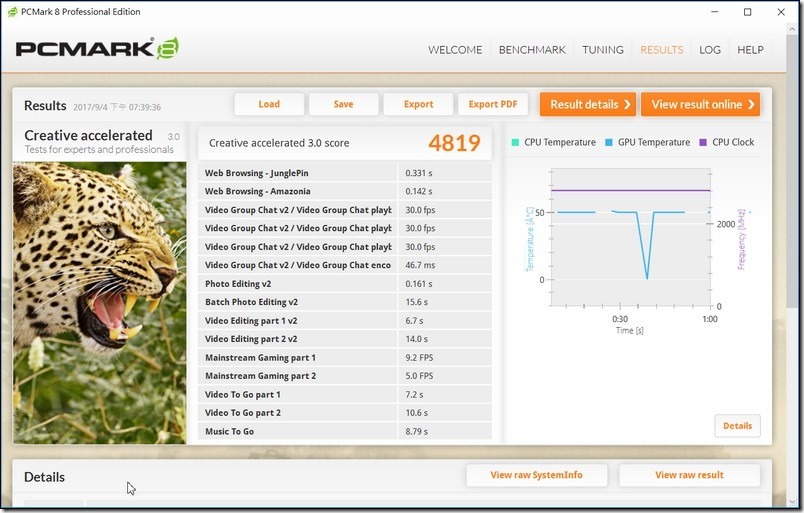Click Batch Photo Editing v2 row
This screenshot has width=804, height=513.
(345, 302)
